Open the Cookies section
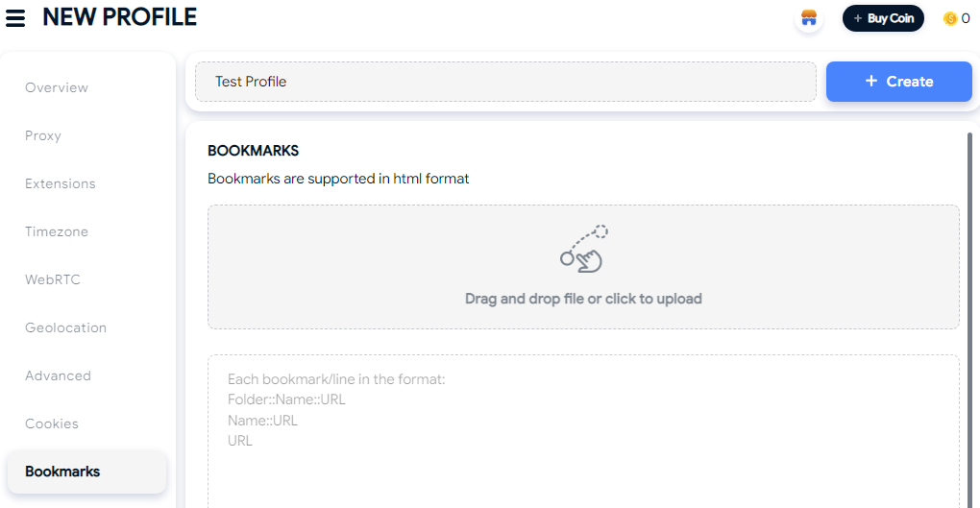980x508 pixels. pos(52,423)
